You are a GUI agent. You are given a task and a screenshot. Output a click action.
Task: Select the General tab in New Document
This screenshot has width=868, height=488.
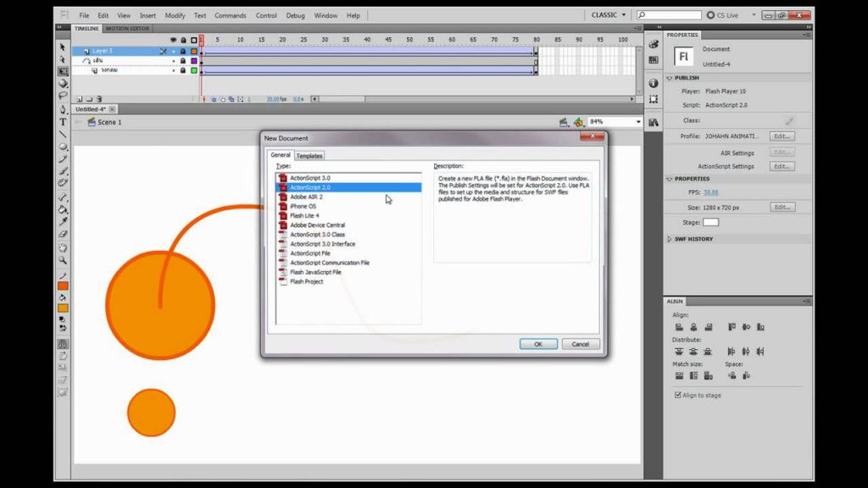(280, 155)
